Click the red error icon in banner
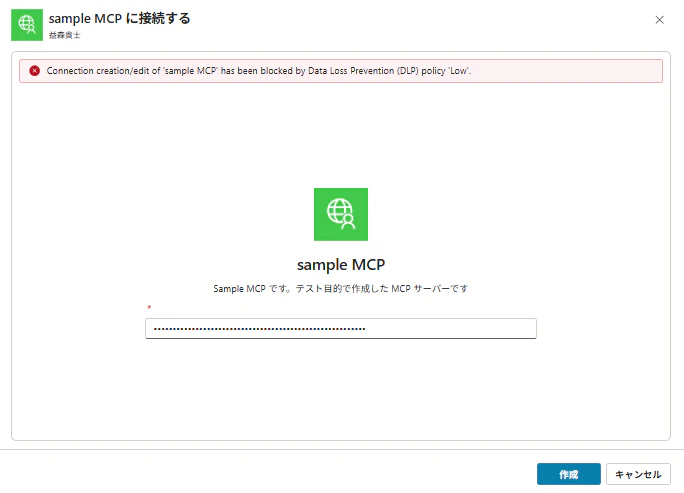684x493 pixels. 34,71
